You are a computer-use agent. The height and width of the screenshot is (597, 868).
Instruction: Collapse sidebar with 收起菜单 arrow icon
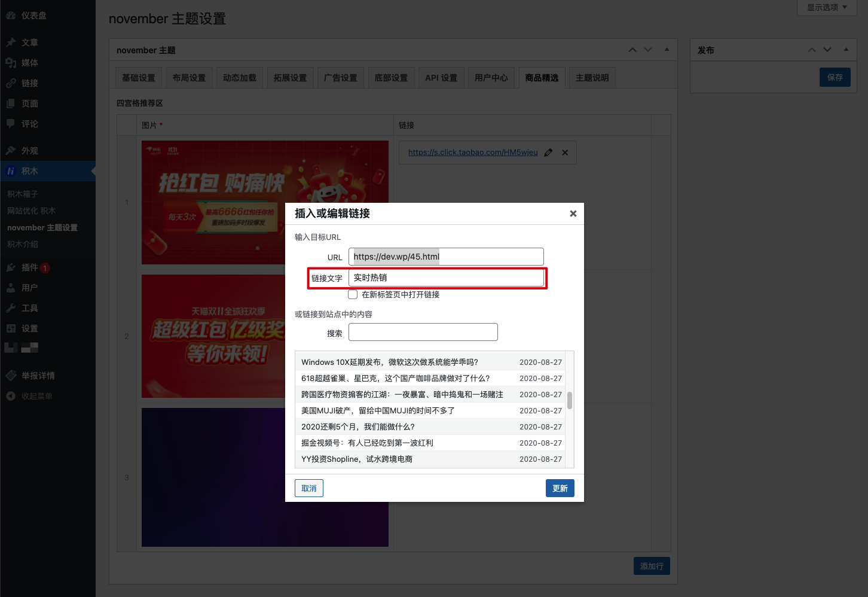point(11,396)
